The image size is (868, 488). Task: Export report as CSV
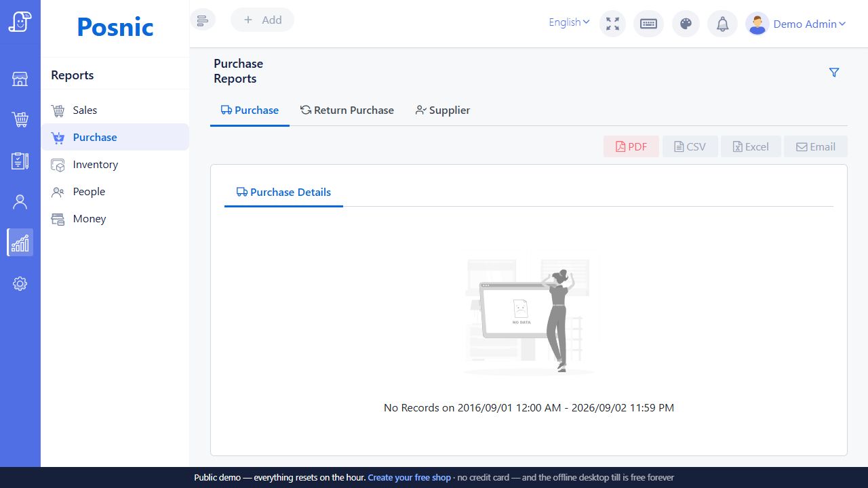coord(690,146)
